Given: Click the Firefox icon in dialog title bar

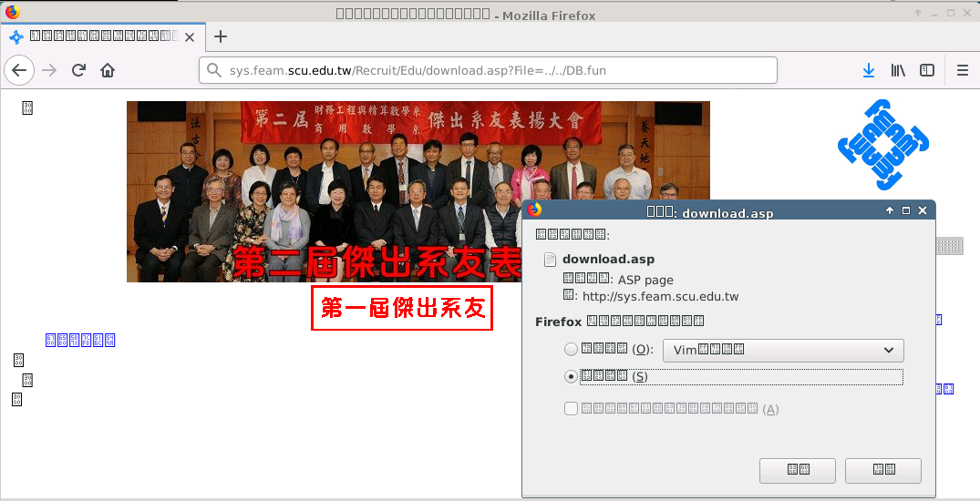Looking at the screenshot, I should 534,210.
